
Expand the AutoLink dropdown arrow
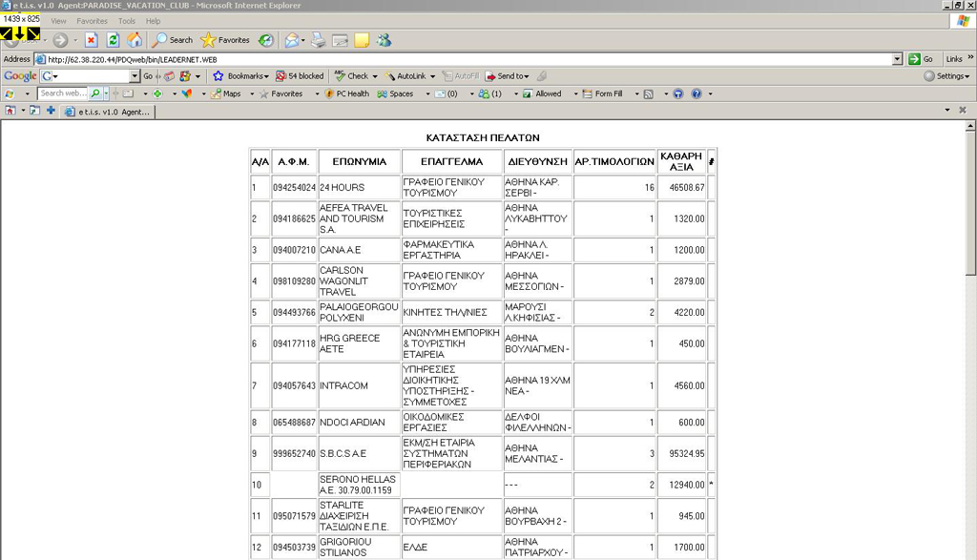(x=432, y=76)
